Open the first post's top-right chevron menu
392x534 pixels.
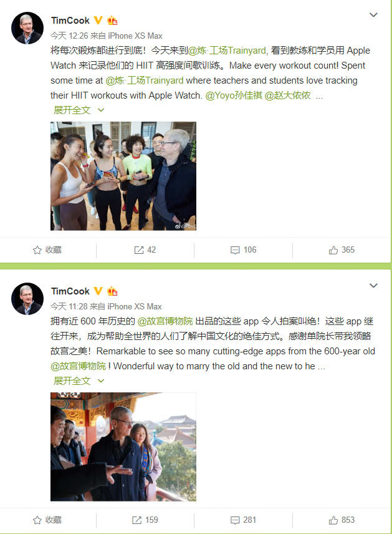tap(374, 15)
